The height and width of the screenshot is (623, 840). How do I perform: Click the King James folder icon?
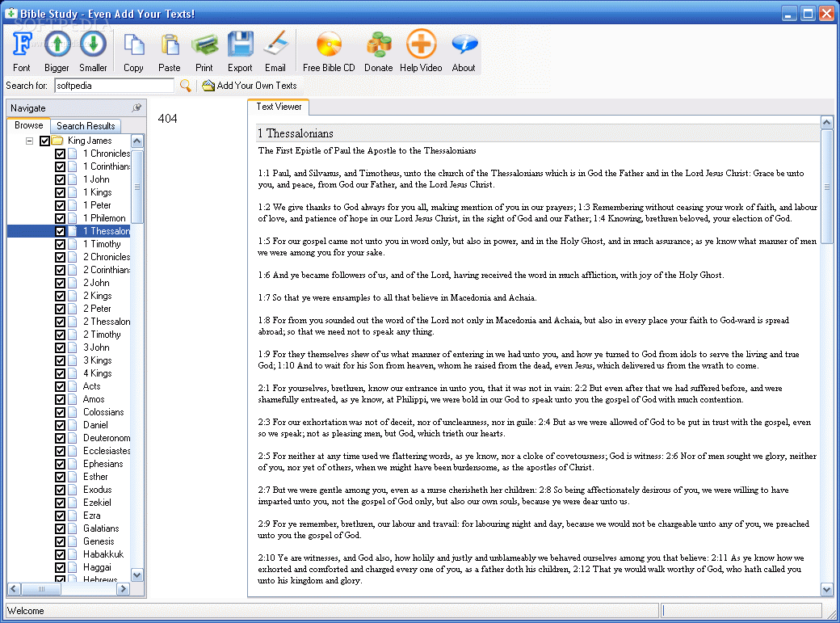[57, 141]
